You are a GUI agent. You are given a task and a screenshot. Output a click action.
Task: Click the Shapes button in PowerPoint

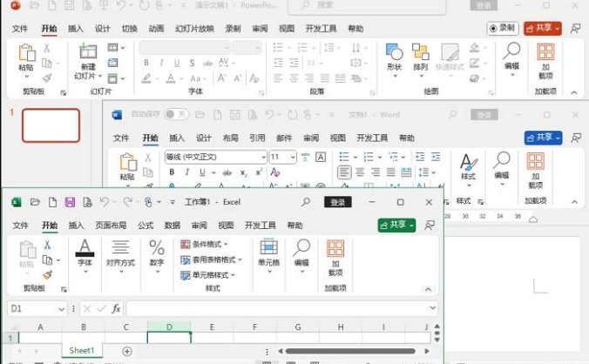(394, 60)
